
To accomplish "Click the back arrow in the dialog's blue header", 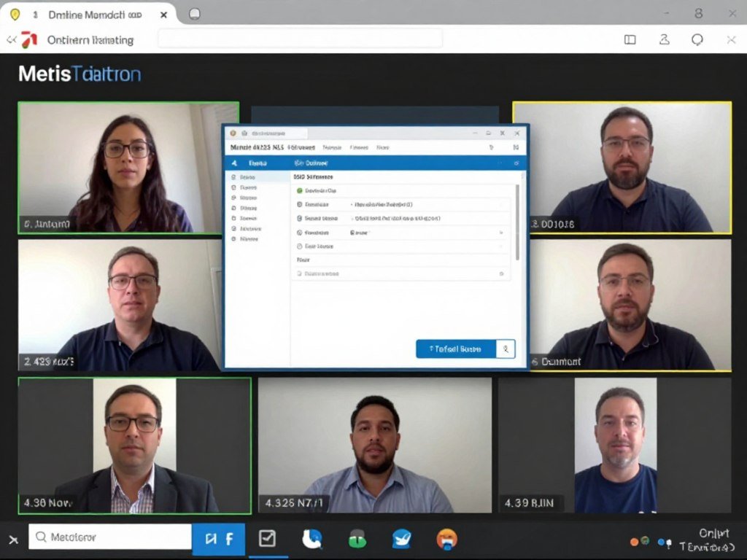I will tap(233, 163).
